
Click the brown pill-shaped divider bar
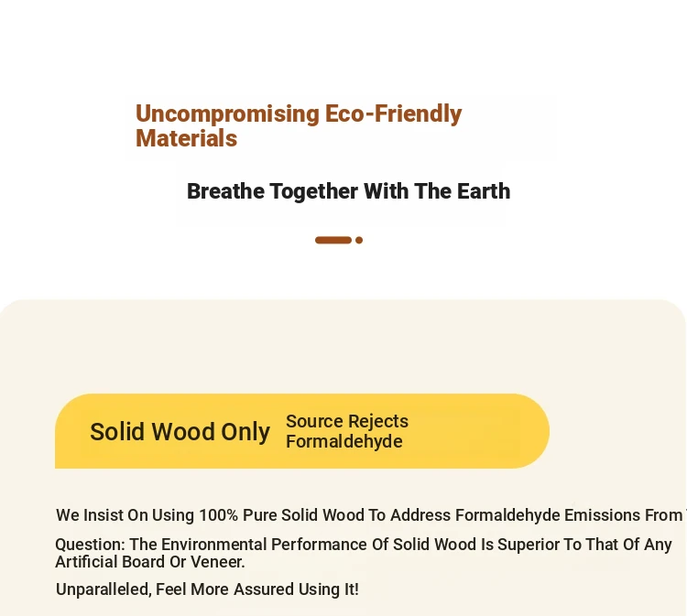(333, 240)
